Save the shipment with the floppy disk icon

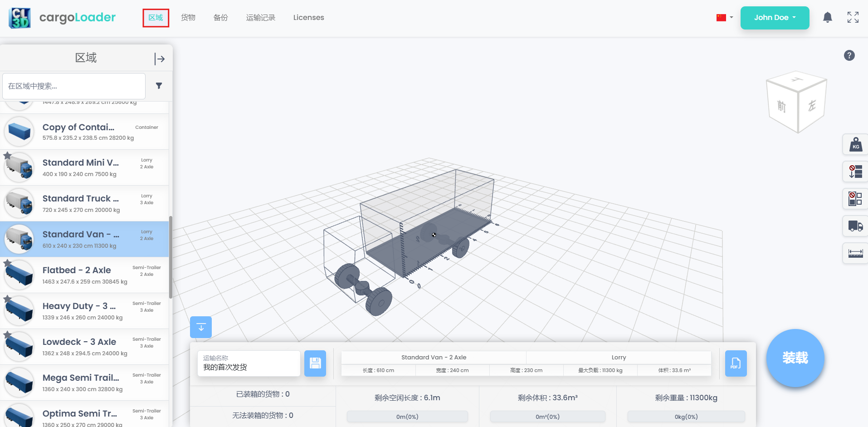[x=315, y=363]
